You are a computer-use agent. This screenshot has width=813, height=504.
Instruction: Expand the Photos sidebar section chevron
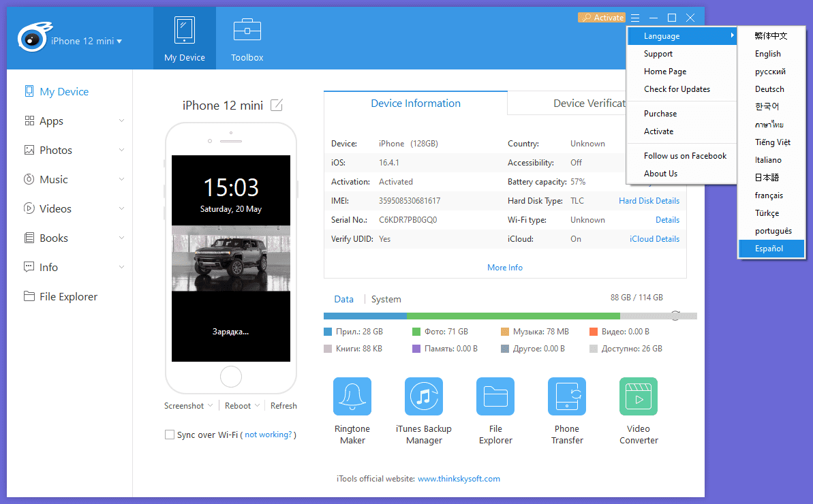point(121,151)
